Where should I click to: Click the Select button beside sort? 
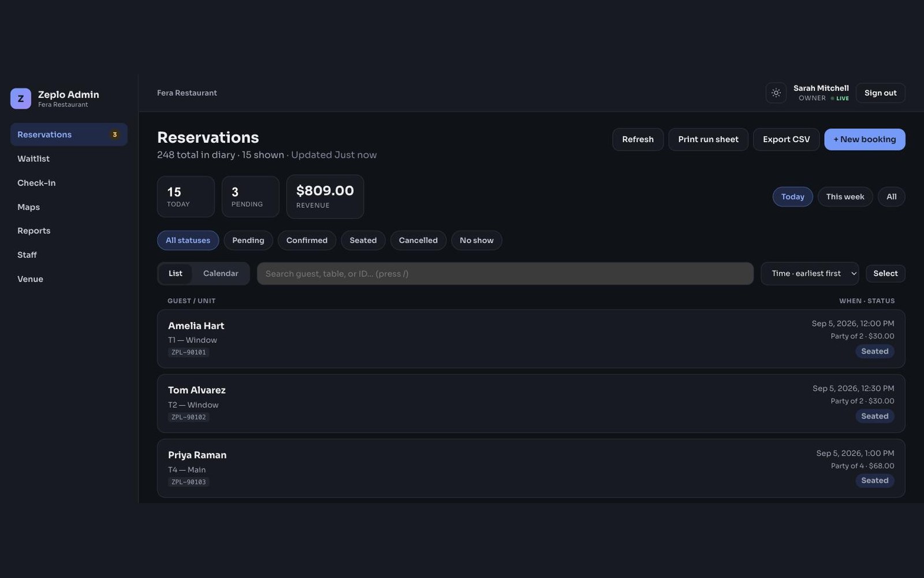coord(885,273)
